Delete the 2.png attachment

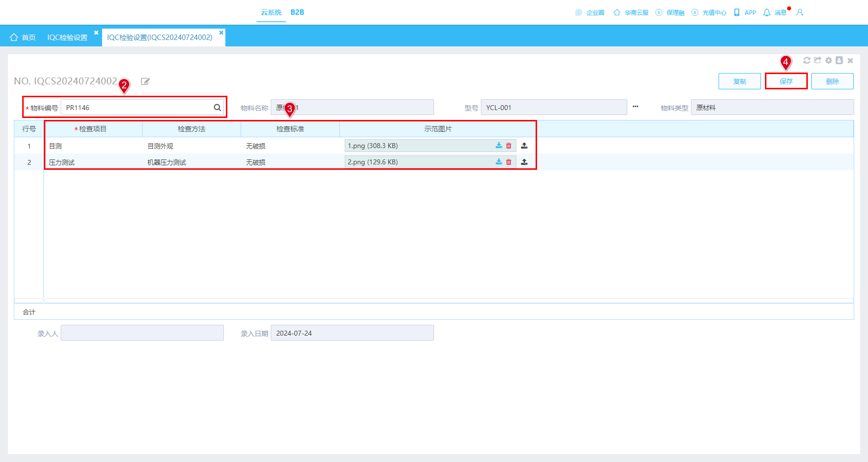[509, 162]
